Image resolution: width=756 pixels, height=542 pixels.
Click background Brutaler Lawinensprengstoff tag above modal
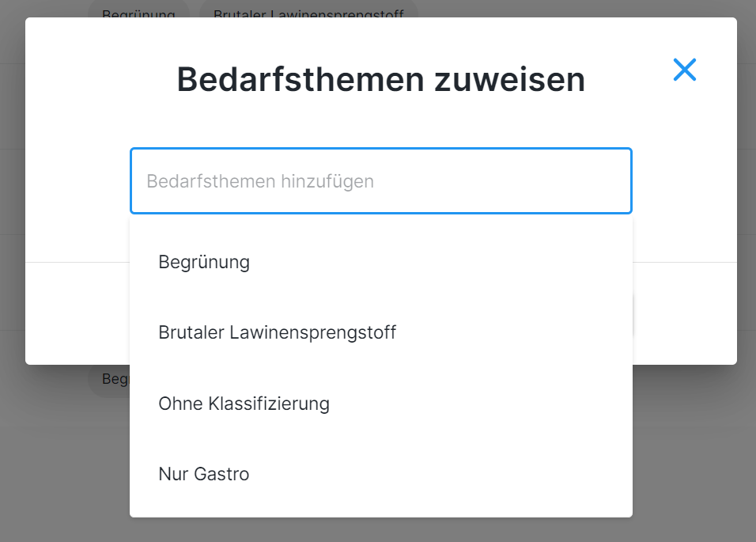pos(308,11)
